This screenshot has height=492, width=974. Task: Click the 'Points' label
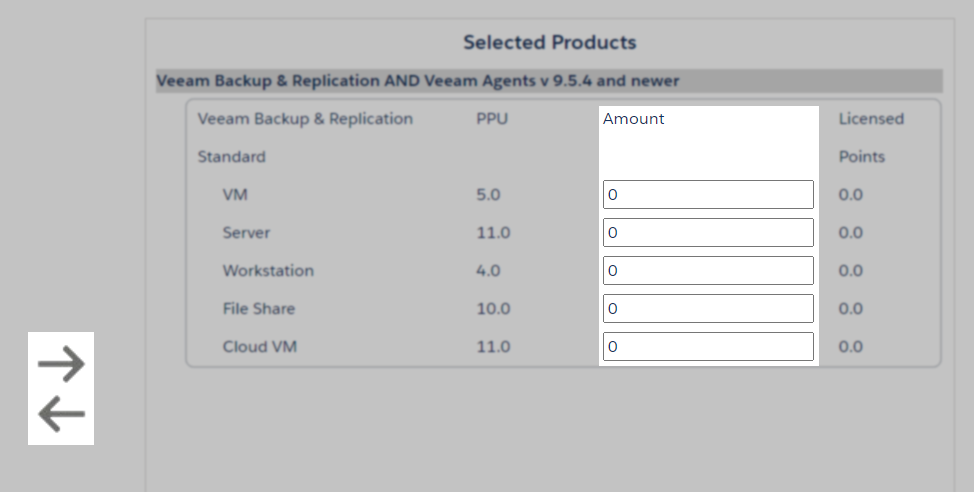[862, 157]
